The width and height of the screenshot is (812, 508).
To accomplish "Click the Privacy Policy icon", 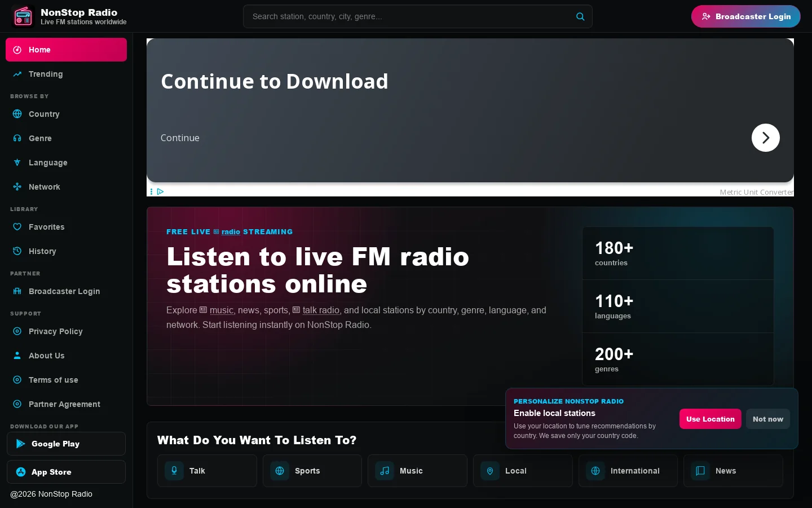I will point(17,331).
